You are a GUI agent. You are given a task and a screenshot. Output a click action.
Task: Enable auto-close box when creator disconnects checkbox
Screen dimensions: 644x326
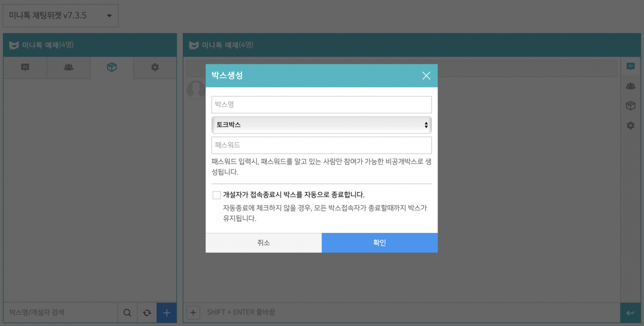(217, 195)
